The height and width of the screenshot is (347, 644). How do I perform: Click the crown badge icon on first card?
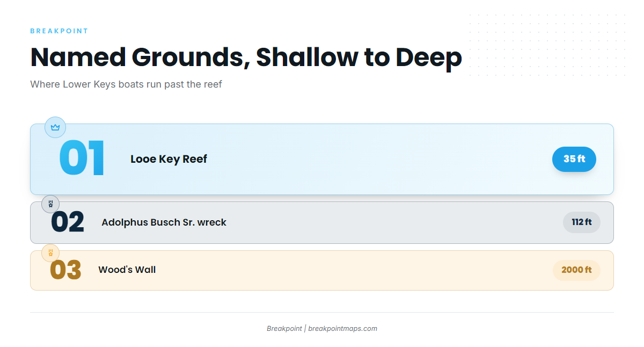coord(55,127)
